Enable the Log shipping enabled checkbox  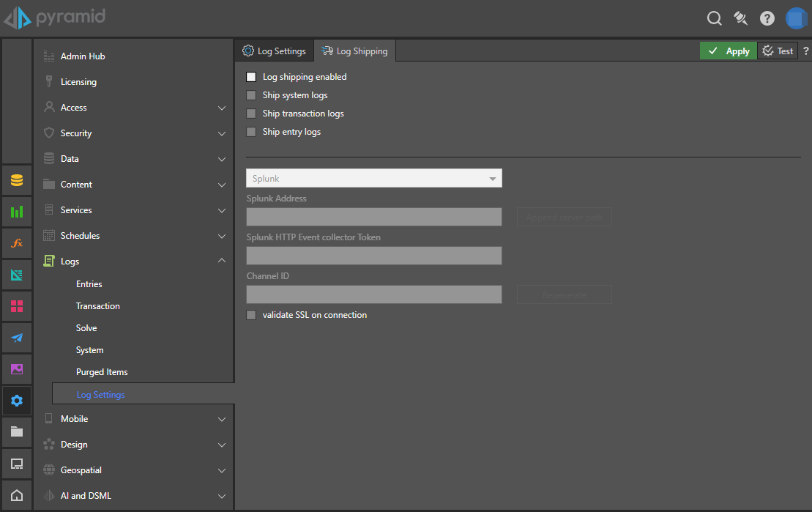click(251, 77)
